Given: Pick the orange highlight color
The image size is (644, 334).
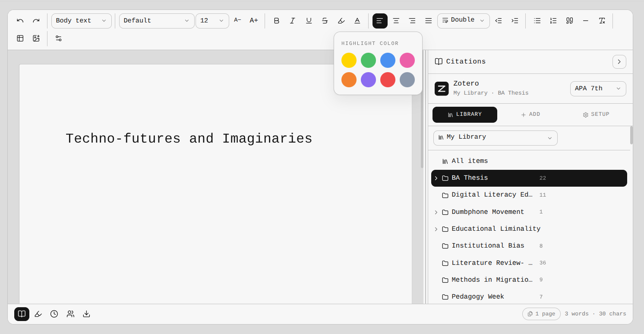Looking at the screenshot, I should [349, 80].
